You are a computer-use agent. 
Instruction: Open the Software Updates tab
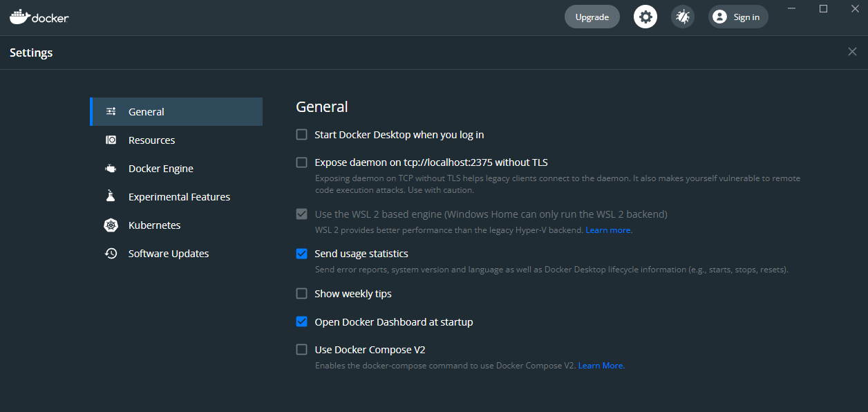pos(176,253)
